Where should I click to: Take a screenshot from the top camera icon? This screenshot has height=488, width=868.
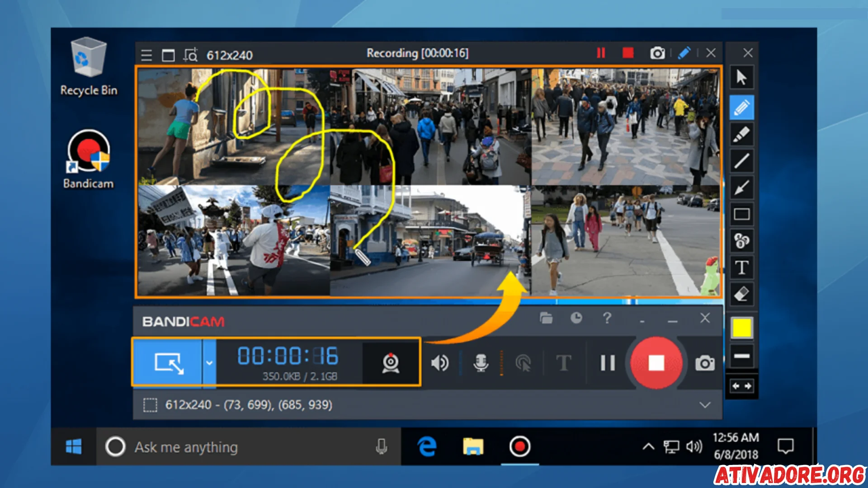tap(657, 53)
